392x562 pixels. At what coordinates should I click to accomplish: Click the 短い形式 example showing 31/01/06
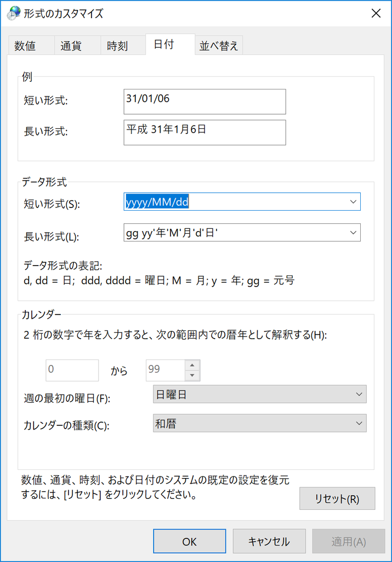[x=204, y=102]
